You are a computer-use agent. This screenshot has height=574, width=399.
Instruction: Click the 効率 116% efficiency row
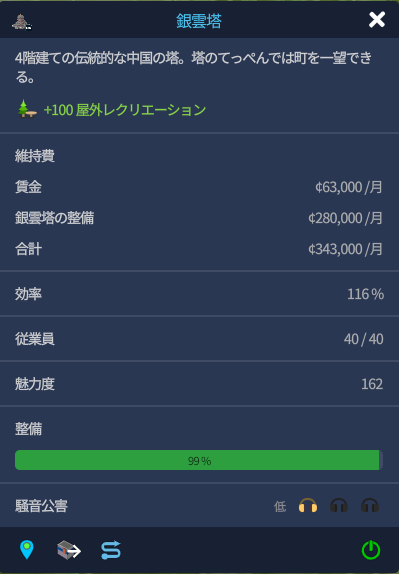(x=199, y=294)
